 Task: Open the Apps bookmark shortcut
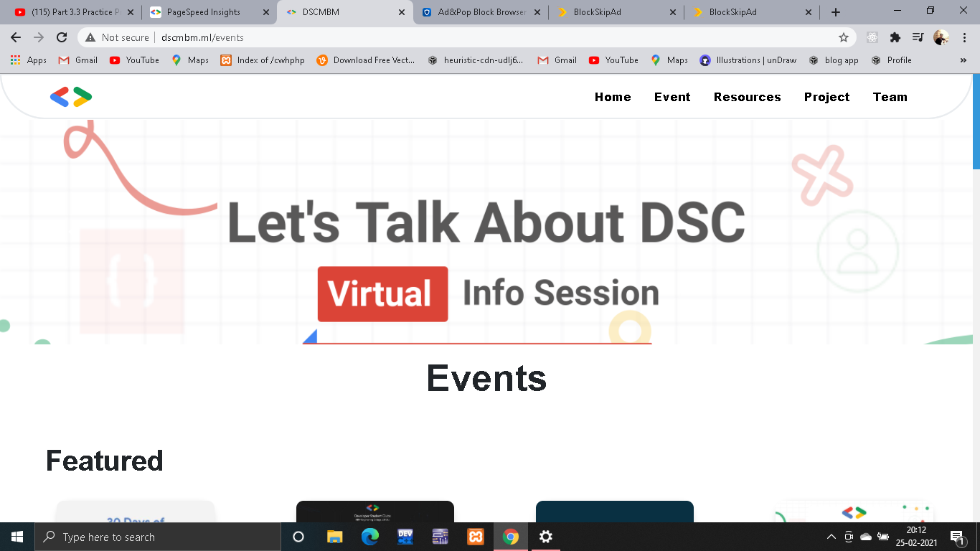(29, 60)
